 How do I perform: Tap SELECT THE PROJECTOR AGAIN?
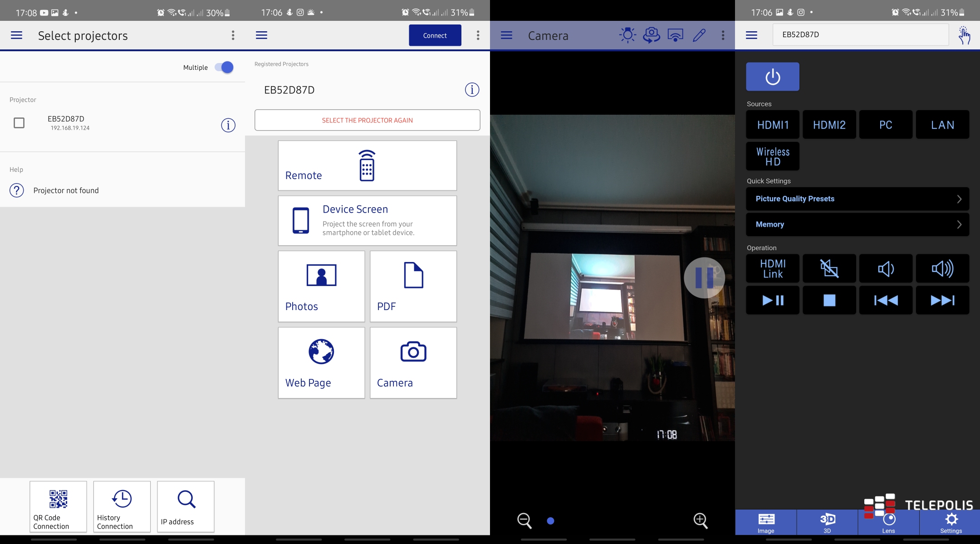[x=367, y=120]
